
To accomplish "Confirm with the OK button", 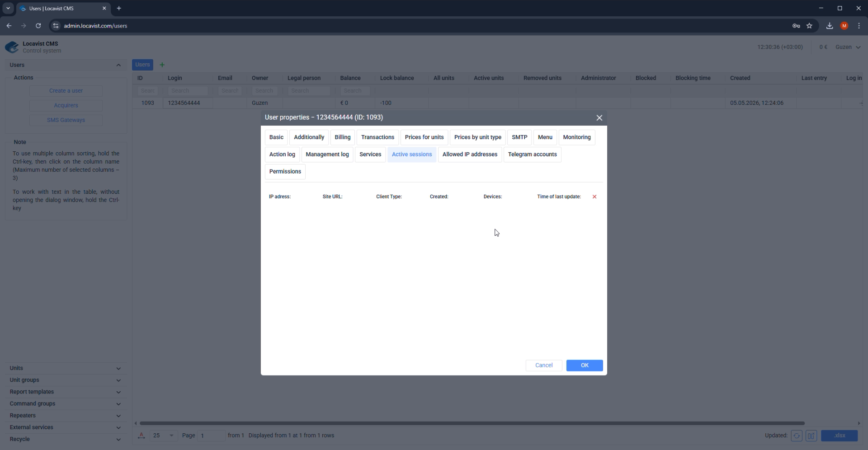I will click(x=585, y=366).
